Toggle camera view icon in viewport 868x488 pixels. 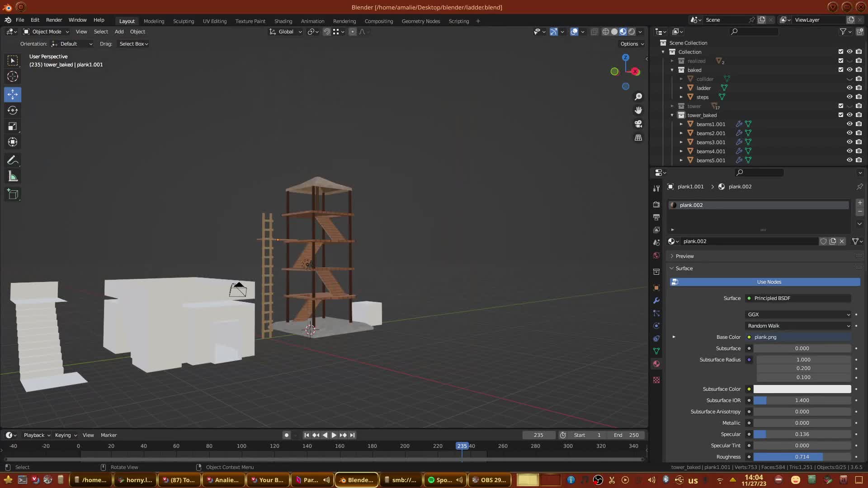(x=638, y=124)
